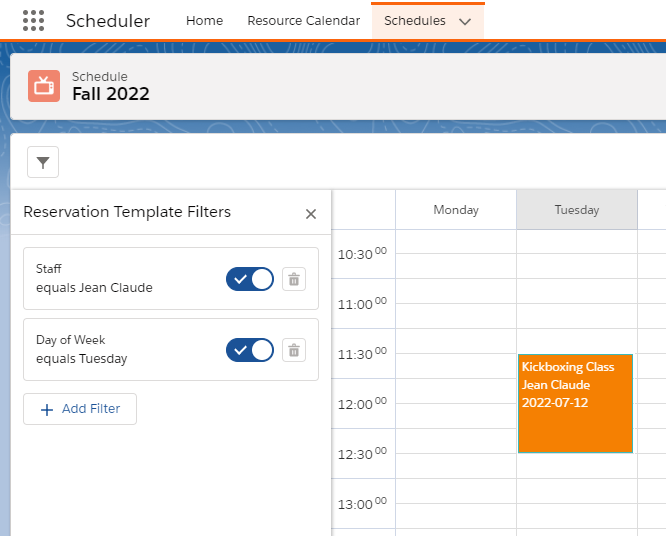This screenshot has height=536, width=666.
Task: Open the Home tab
Action: (x=205, y=21)
